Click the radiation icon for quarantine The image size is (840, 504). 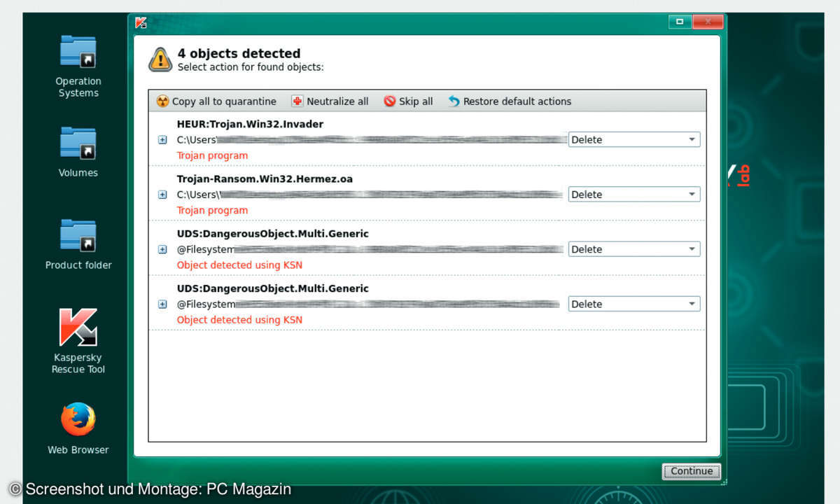[162, 101]
